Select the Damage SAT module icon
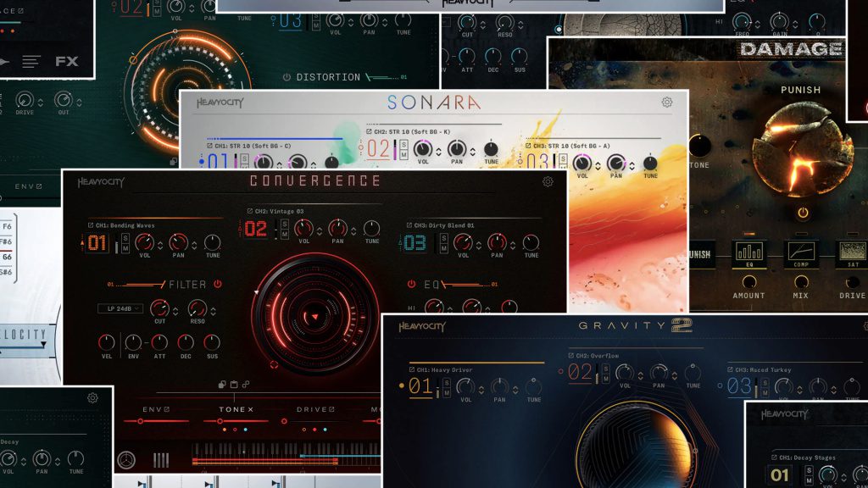The width and height of the screenshot is (868, 488). [x=853, y=254]
